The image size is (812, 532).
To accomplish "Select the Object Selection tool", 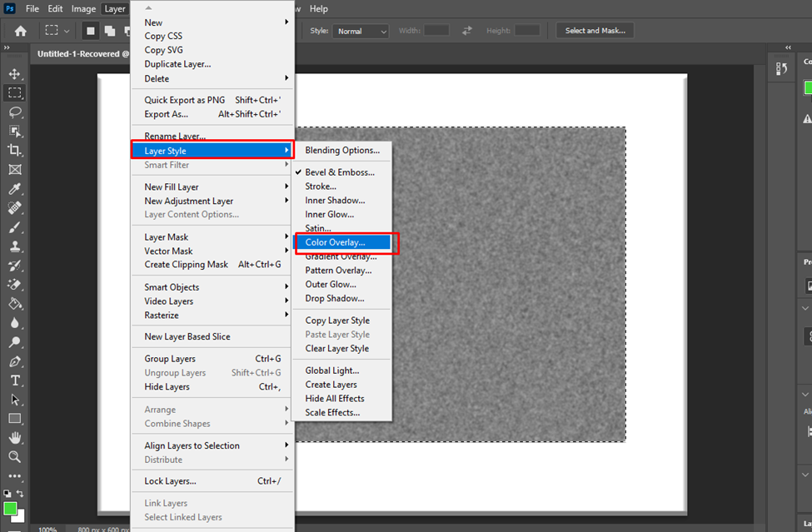I will click(x=14, y=132).
